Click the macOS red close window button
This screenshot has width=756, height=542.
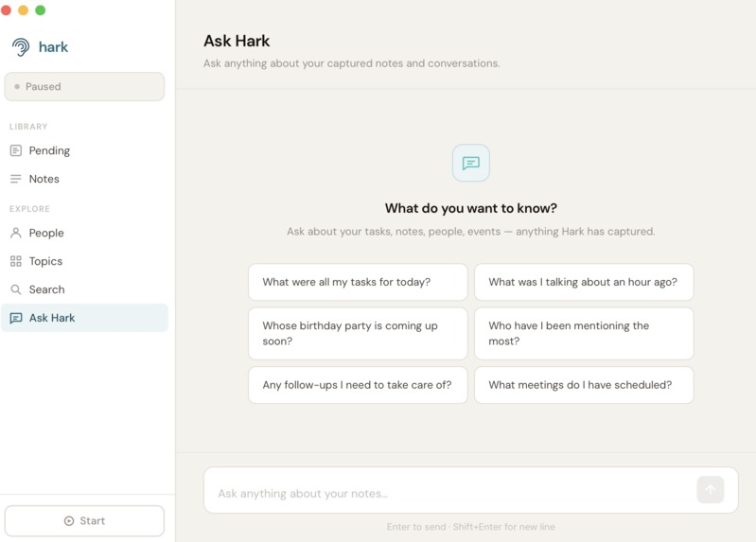coord(6,10)
